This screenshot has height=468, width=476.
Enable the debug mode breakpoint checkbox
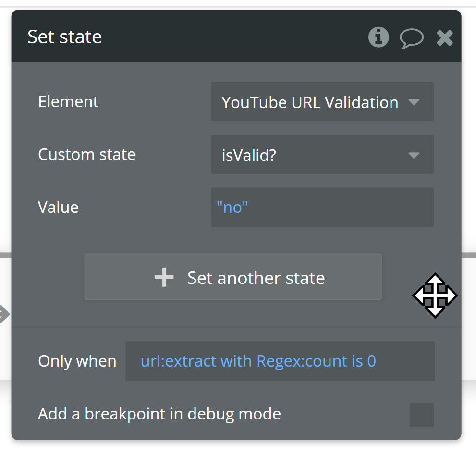coord(421,415)
